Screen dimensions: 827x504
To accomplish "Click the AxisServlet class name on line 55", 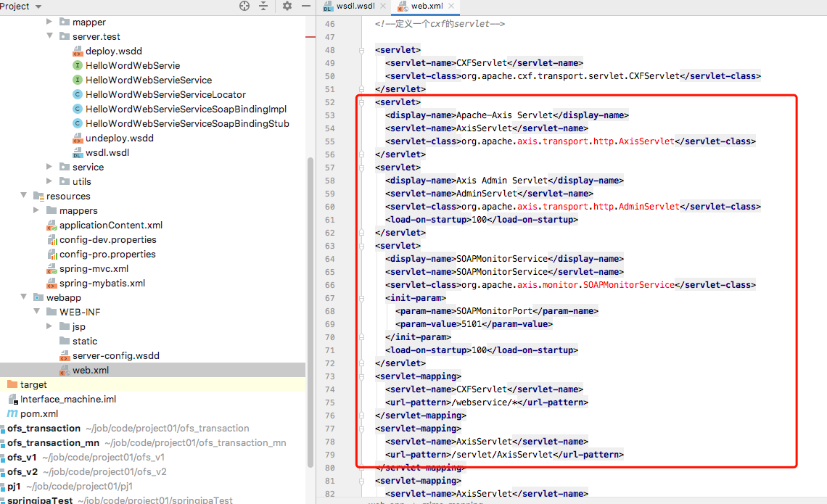I will (646, 141).
